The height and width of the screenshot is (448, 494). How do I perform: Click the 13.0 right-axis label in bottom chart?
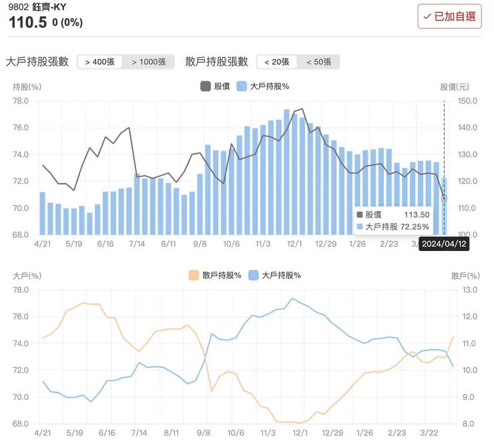pyautogui.click(x=470, y=290)
